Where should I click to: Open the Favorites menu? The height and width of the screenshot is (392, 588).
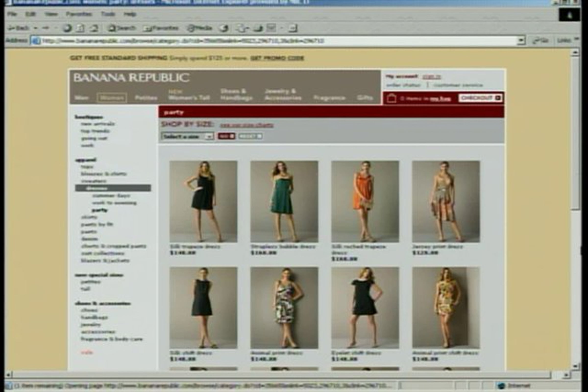79,14
